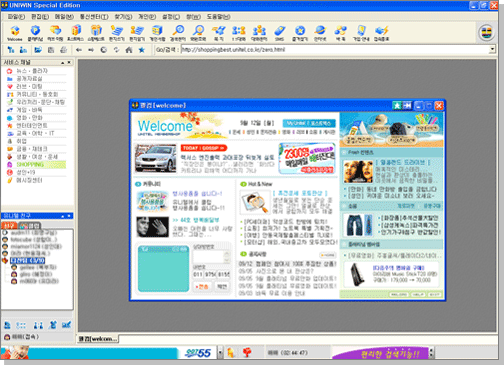This screenshot has width=504, height=365.
Task: Select user fotocube in the friends list
Action: tap(33, 240)
